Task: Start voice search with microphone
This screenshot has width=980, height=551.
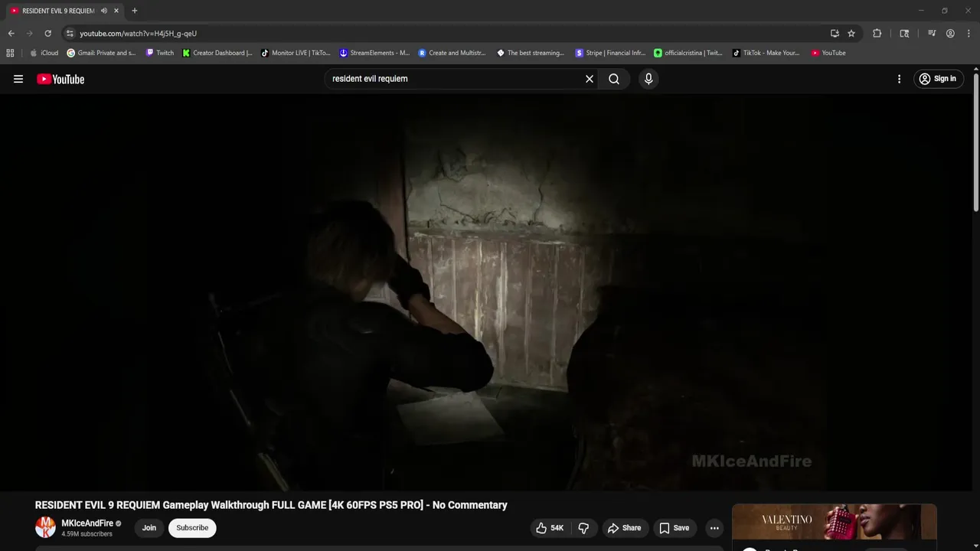Action: [648, 79]
